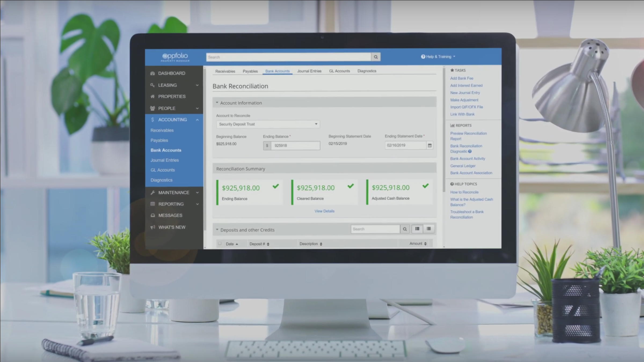Click the Maintenance wrench icon
The width and height of the screenshot is (644, 362).
[x=153, y=193]
